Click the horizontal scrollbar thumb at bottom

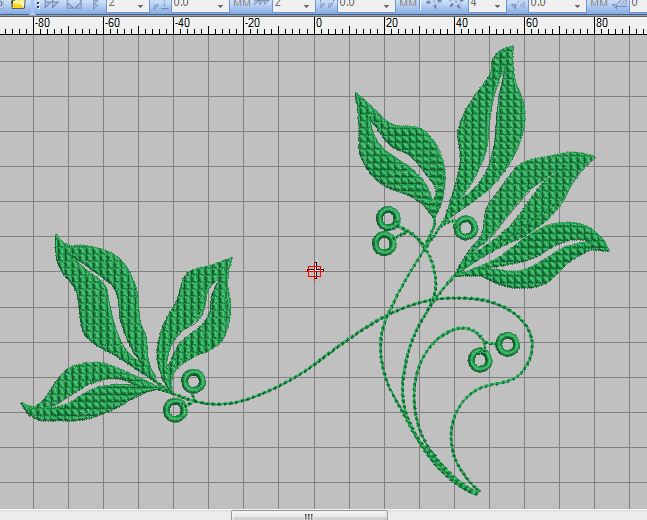pyautogui.click(x=309, y=515)
